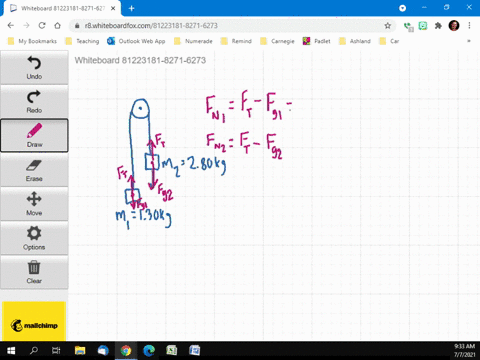Open the Carnegie bookmarks folder

277,41
